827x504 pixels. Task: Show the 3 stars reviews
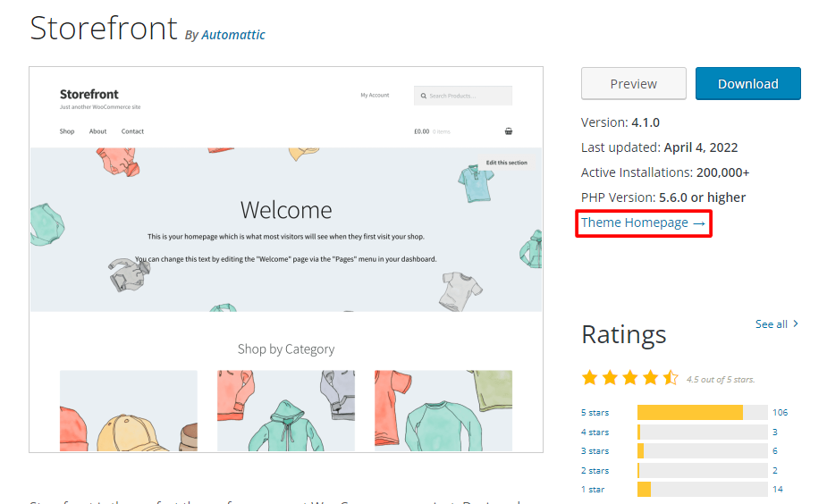pyautogui.click(x=595, y=451)
